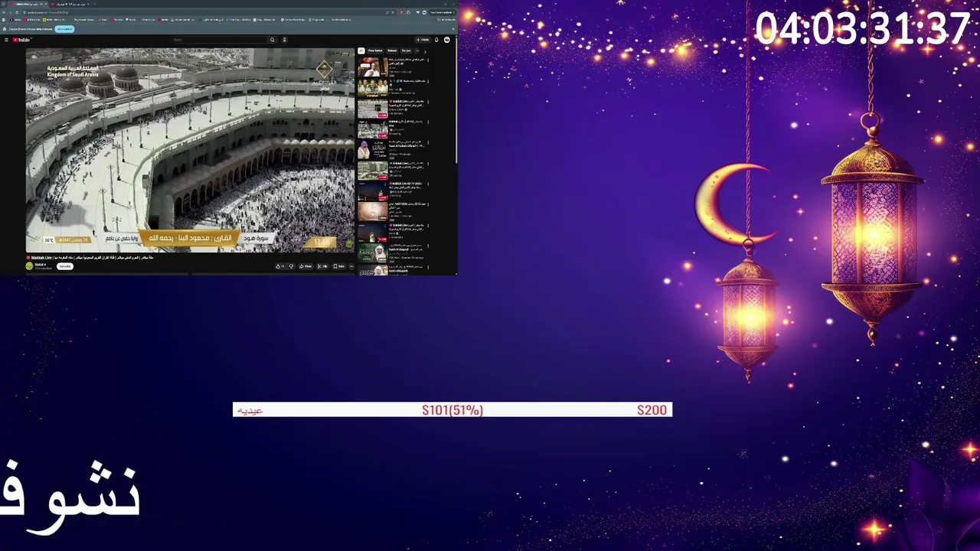Open the channel avatar below video
The width and height of the screenshot is (980, 551).
pyautogui.click(x=29, y=266)
